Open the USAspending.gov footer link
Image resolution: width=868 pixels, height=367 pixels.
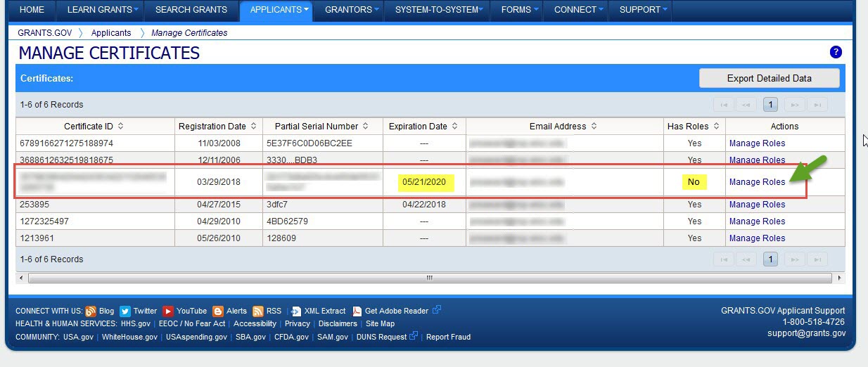[196, 337]
